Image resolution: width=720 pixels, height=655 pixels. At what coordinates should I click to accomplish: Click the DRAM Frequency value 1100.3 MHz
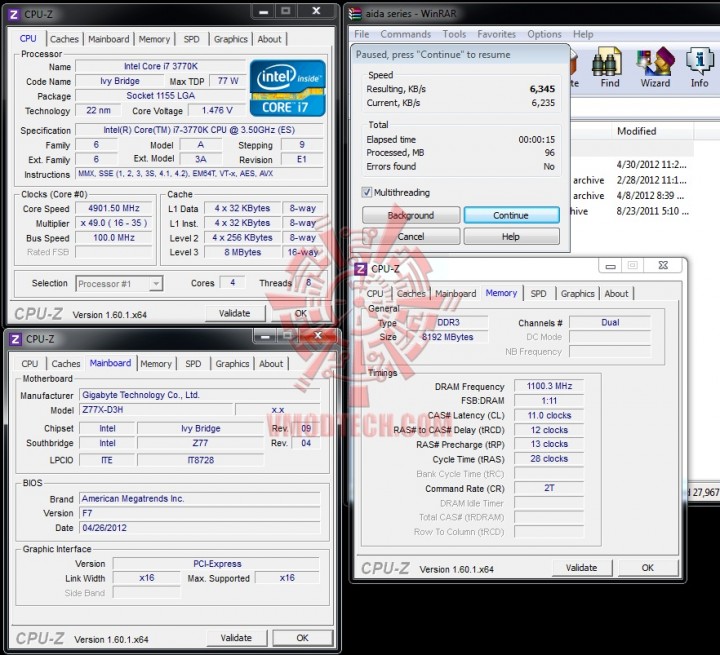point(549,386)
